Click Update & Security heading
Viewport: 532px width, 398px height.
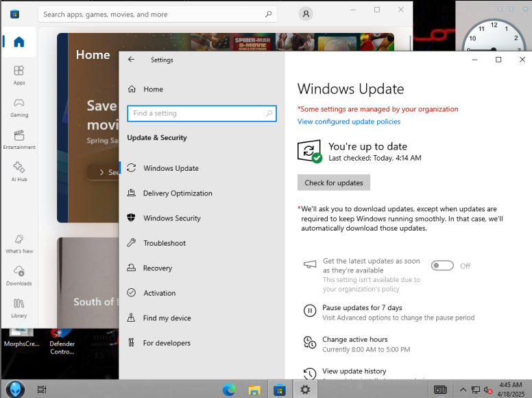tap(157, 137)
